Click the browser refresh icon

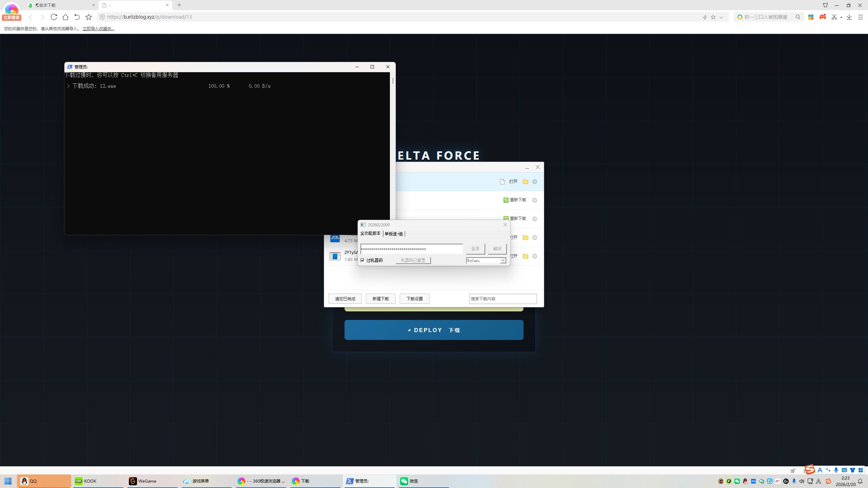pyautogui.click(x=54, y=17)
